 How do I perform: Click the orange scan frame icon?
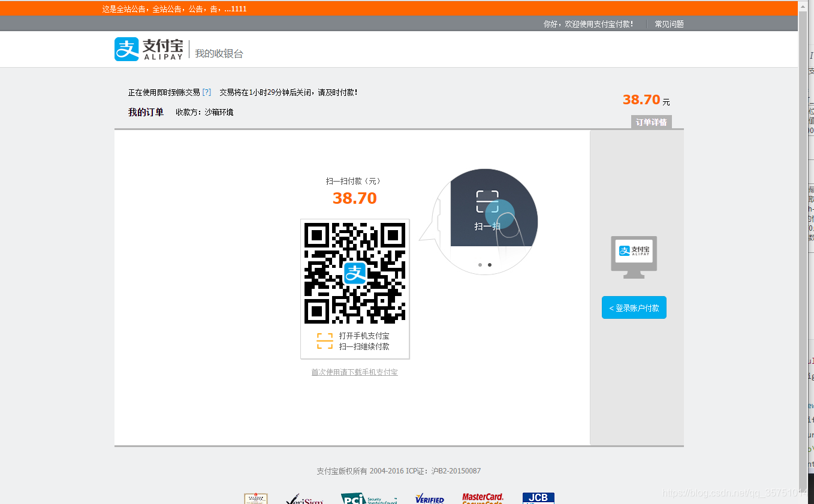point(325,341)
